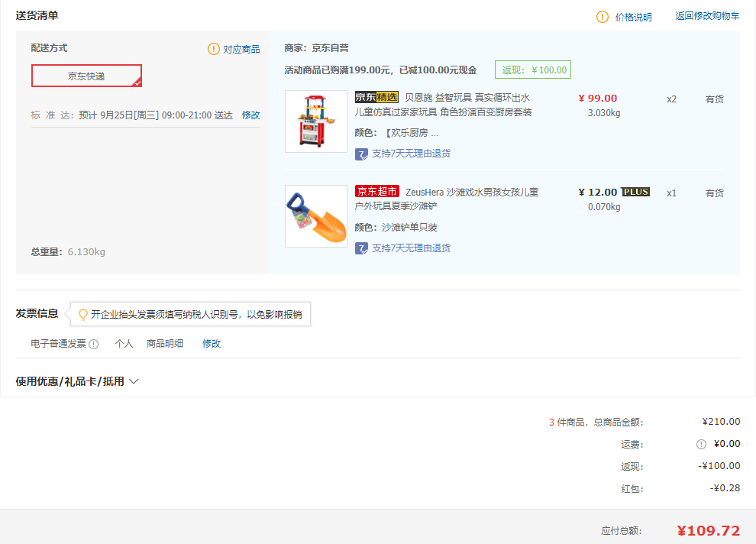756x544 pixels.
Task: Click 修改 next to delivery time
Action: (250, 115)
